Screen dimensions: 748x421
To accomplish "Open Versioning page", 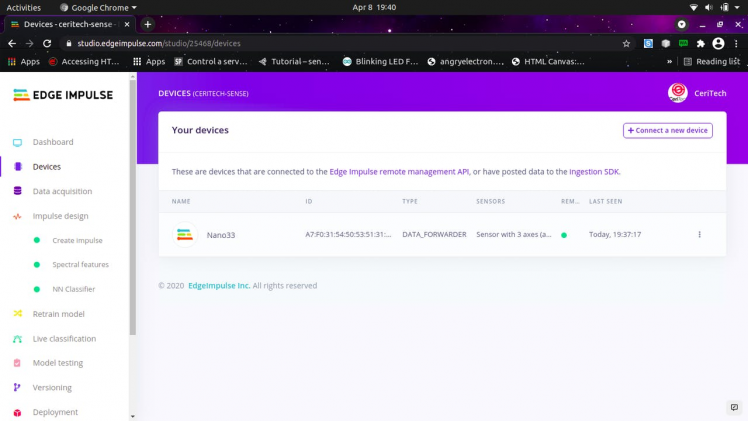I will click(x=52, y=388).
